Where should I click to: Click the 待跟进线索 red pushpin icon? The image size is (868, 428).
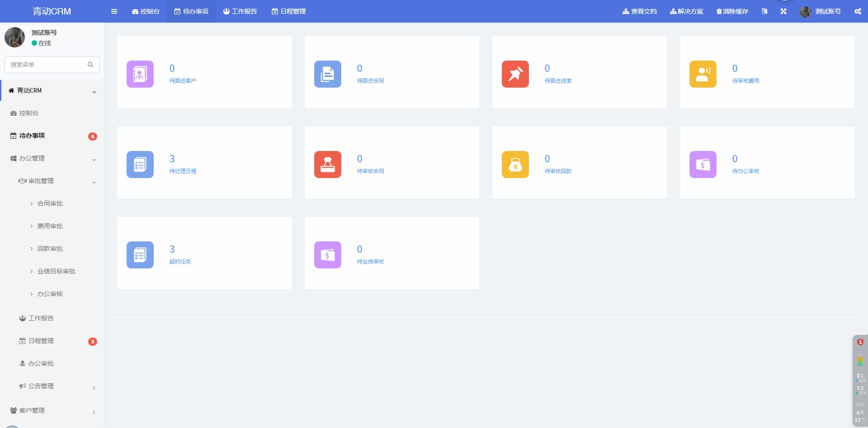click(515, 74)
